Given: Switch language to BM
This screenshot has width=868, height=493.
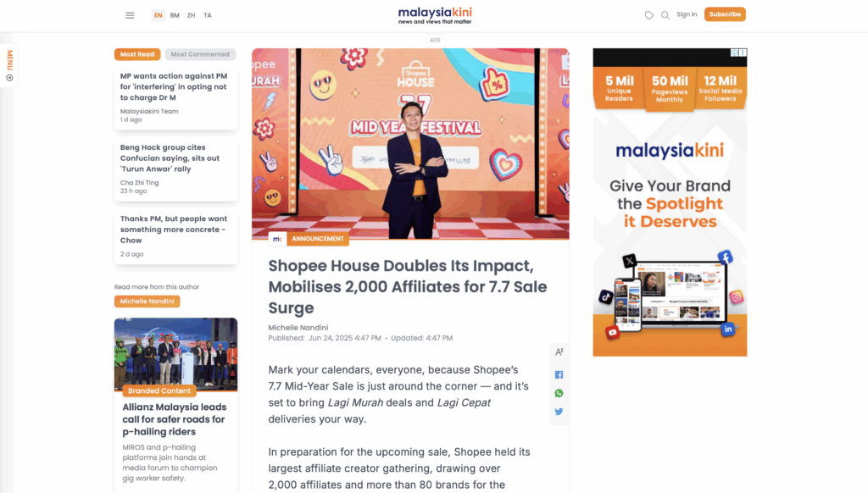Looking at the screenshot, I should pos(175,15).
